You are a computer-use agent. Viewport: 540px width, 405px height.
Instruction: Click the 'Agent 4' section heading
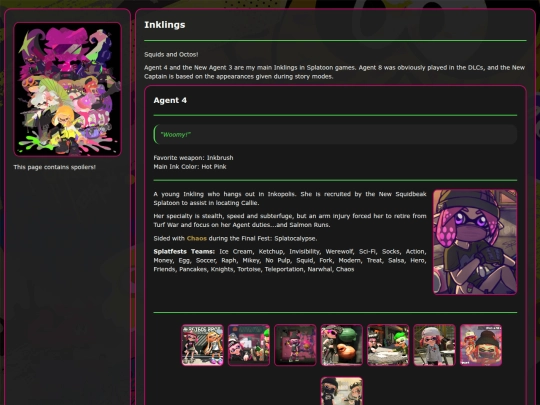pos(170,100)
